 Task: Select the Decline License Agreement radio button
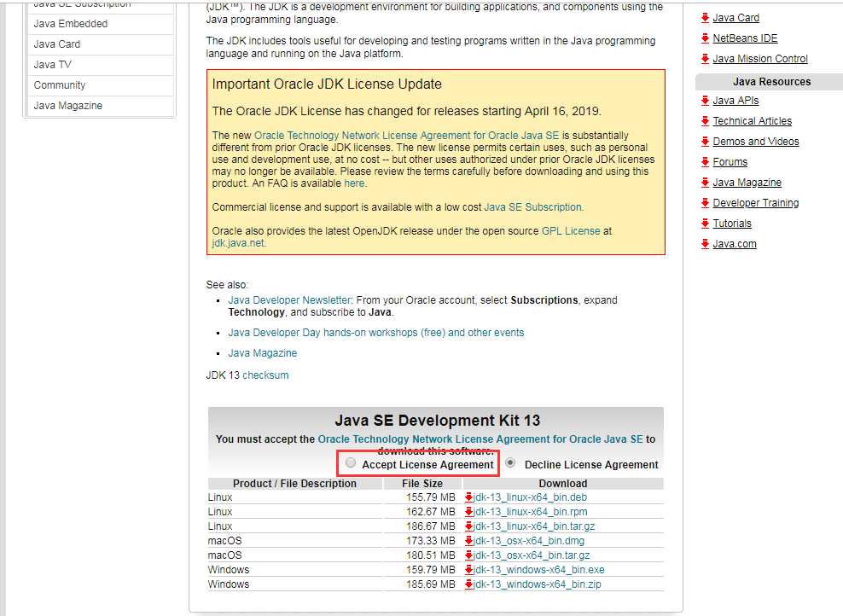(510, 462)
